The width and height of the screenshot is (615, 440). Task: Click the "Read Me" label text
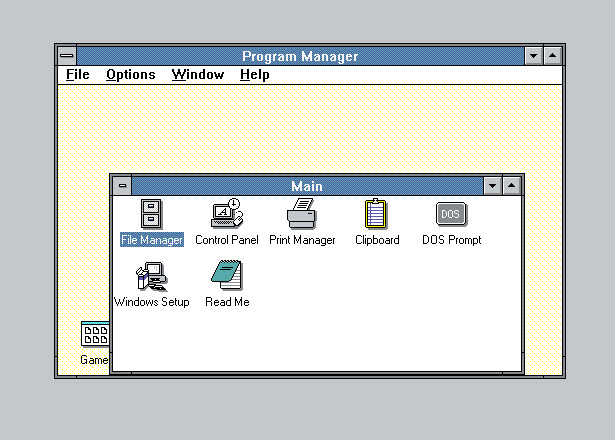[x=227, y=302]
